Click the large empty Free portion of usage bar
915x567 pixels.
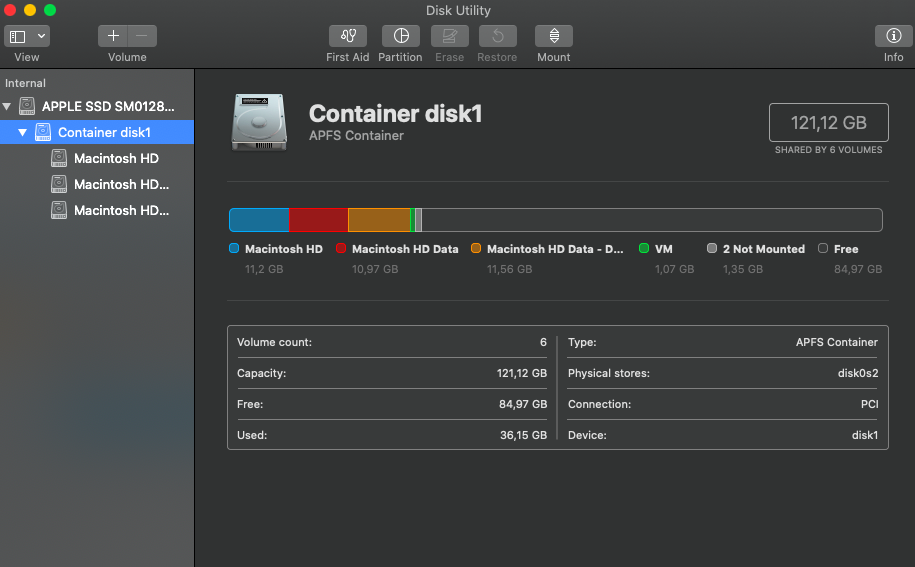[652, 220]
